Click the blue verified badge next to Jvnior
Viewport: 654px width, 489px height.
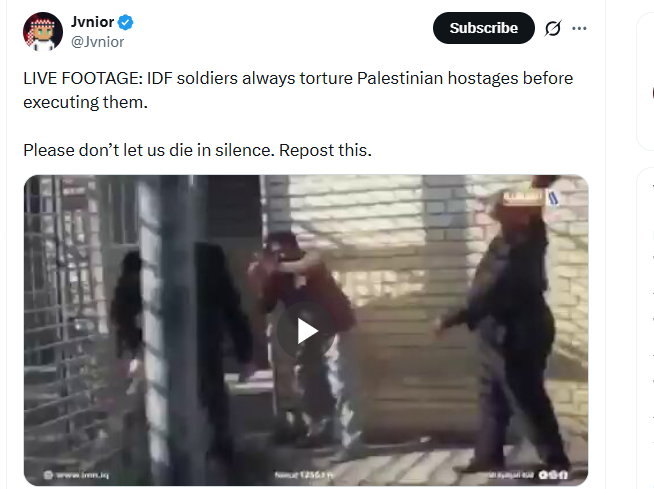click(x=126, y=22)
